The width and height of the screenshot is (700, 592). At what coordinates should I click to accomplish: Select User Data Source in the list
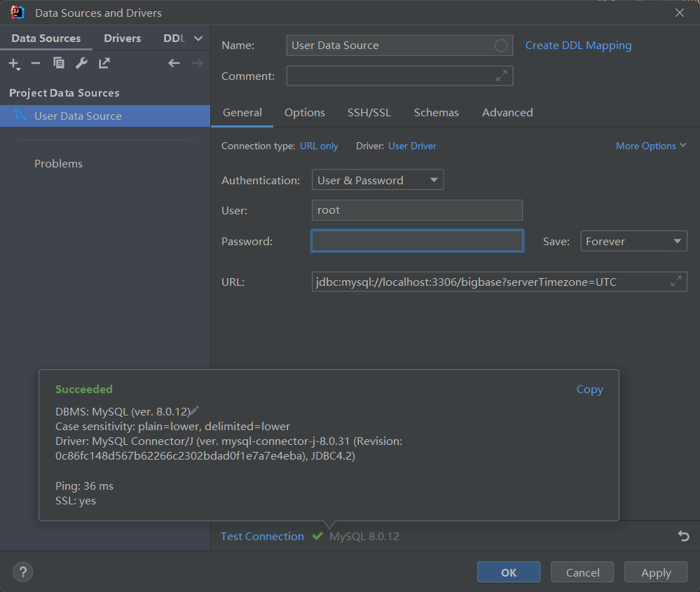(x=105, y=116)
